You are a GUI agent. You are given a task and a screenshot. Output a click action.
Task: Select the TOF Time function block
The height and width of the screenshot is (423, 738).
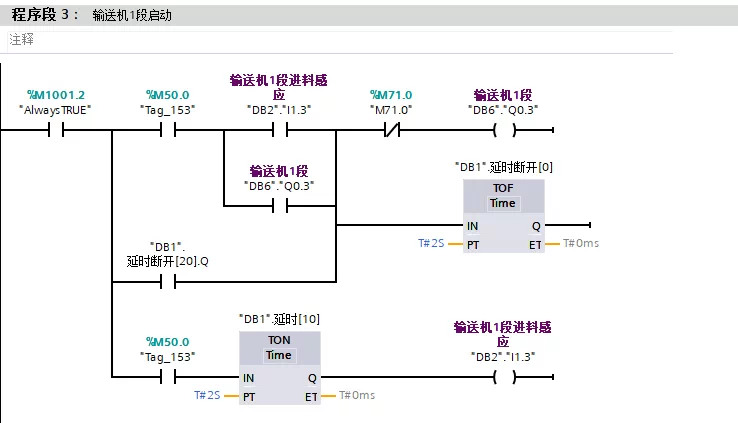(504, 216)
